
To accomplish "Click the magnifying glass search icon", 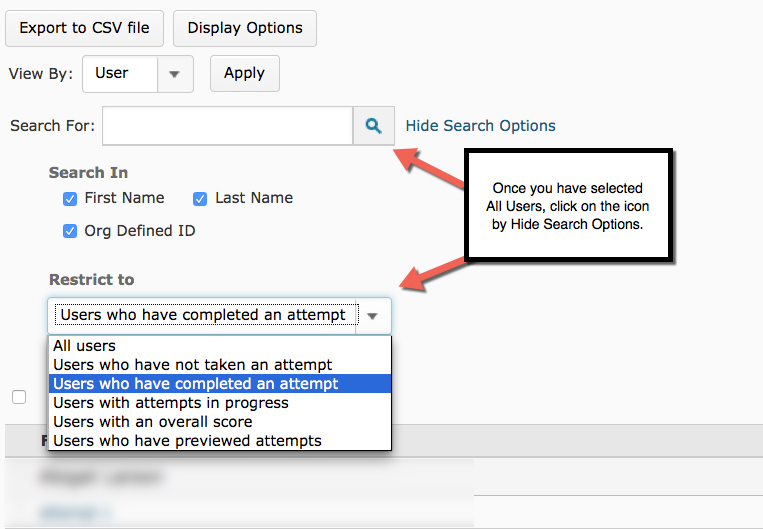I will pos(373,126).
